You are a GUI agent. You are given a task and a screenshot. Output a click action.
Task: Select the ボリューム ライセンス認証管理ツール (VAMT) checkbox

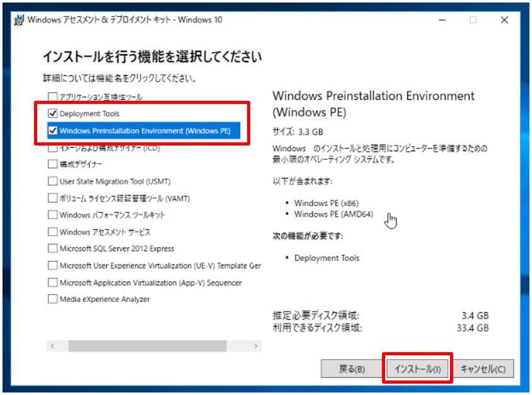click(x=52, y=198)
